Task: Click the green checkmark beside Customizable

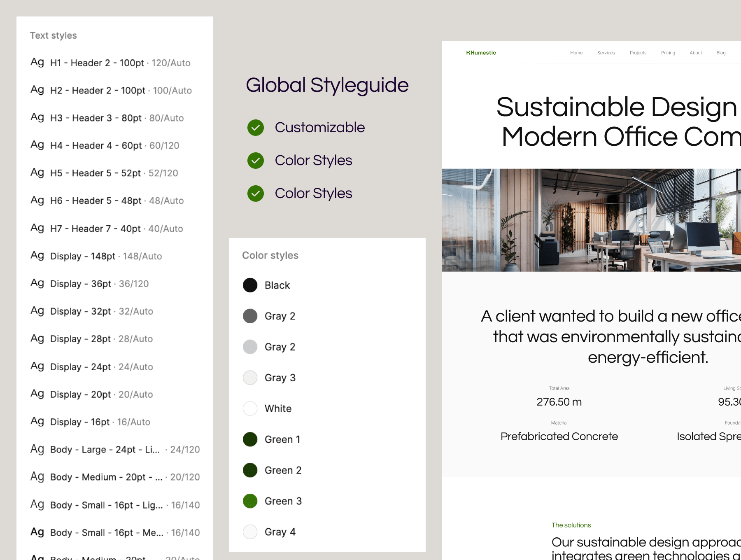Action: 256,128
